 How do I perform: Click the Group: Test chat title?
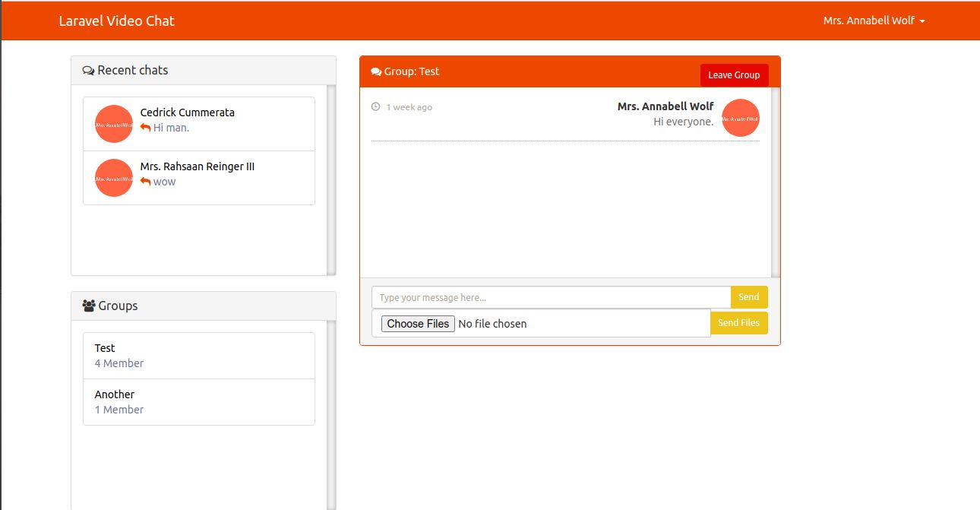412,71
